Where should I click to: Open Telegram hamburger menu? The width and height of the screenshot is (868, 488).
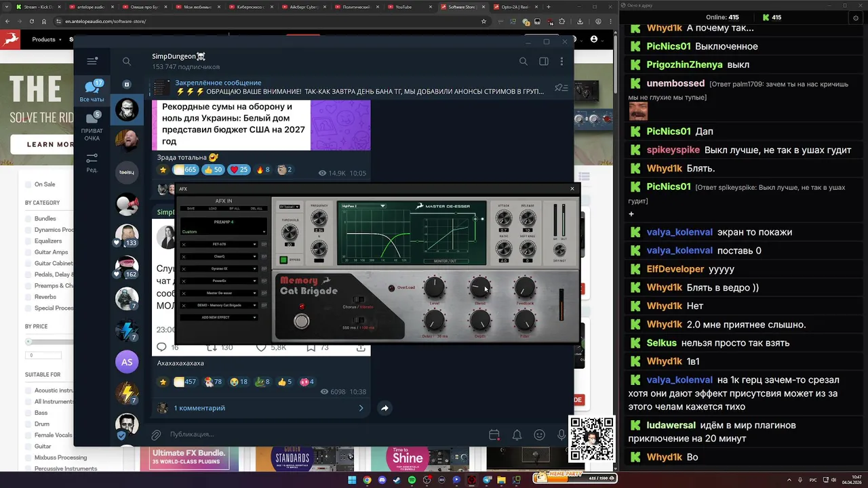pyautogui.click(x=92, y=61)
